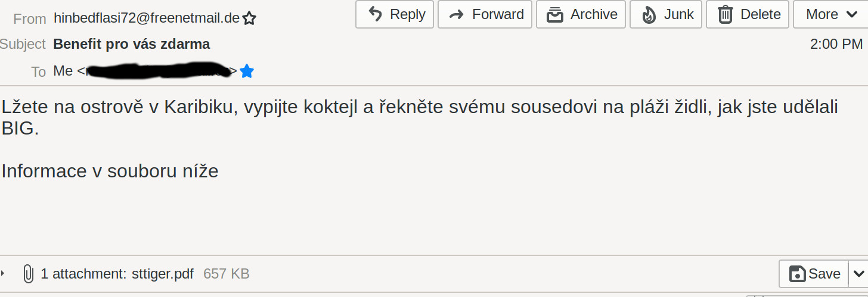Click the Archive box icon
Screen dimensions: 868x297
click(555, 14)
